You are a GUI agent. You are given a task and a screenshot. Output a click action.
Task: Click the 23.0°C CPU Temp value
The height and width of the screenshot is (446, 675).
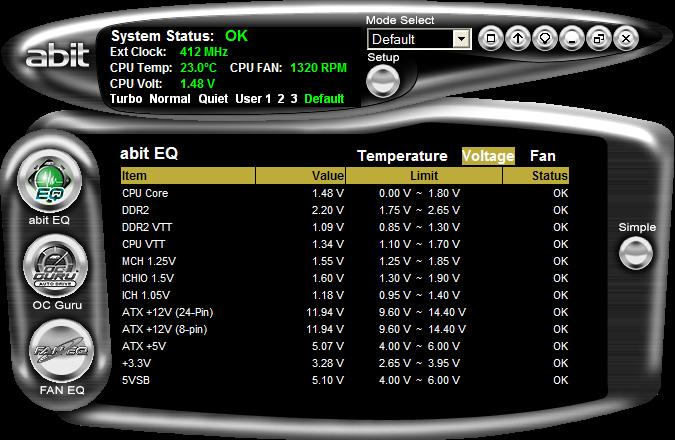pos(198,68)
